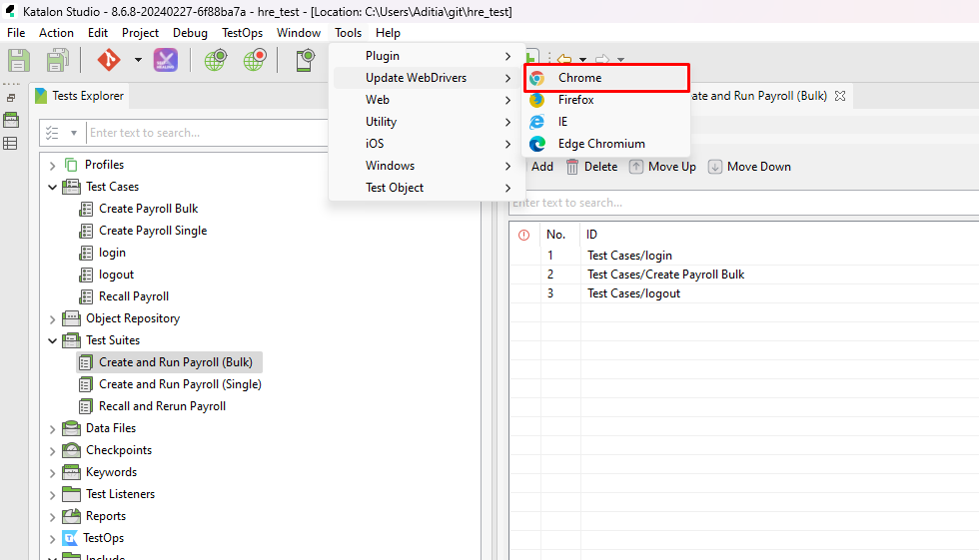Collapse the Test Cases folder
Image resolution: width=979 pixels, height=560 pixels.
point(52,187)
